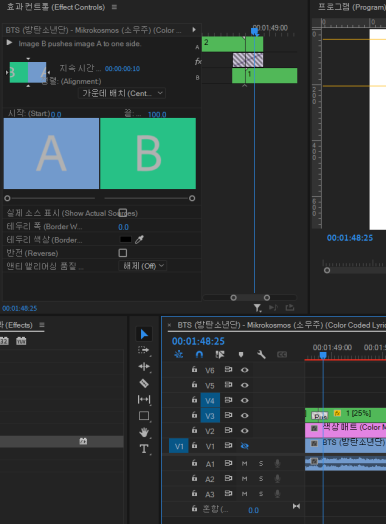Select the Hand tool
This screenshot has width=386, height=524.
tap(144, 432)
